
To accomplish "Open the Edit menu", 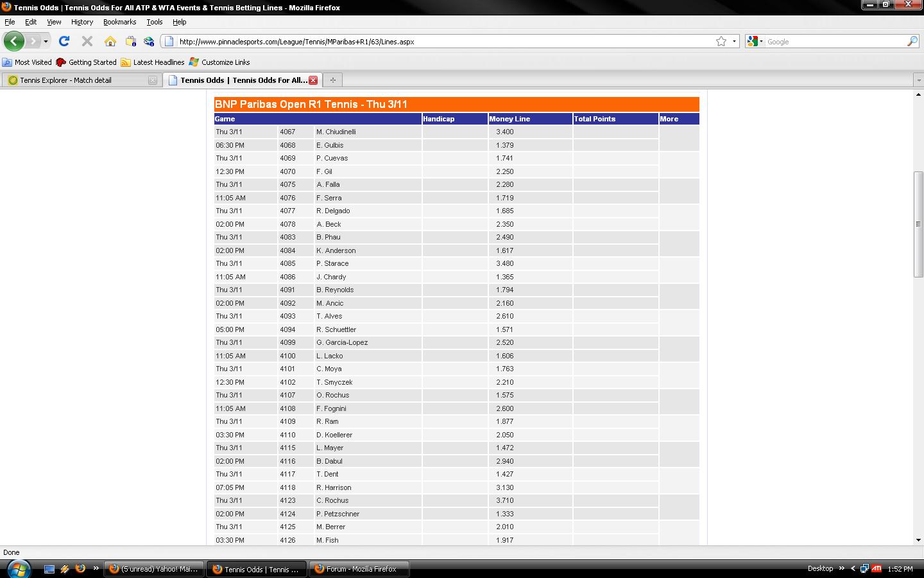I will (x=31, y=22).
